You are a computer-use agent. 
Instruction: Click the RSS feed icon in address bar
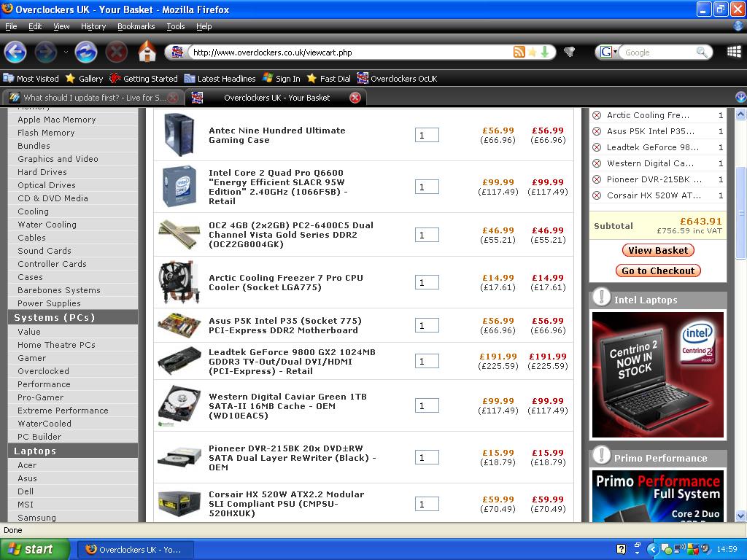pyautogui.click(x=519, y=52)
